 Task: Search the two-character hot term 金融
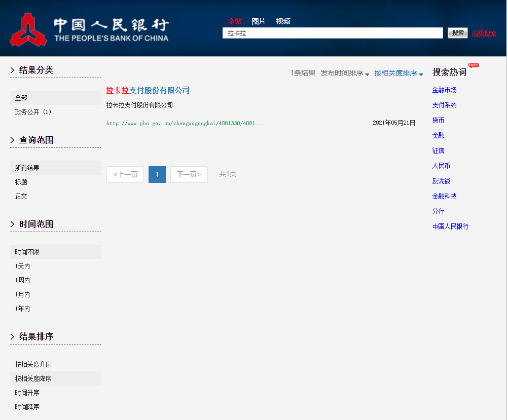tap(438, 136)
